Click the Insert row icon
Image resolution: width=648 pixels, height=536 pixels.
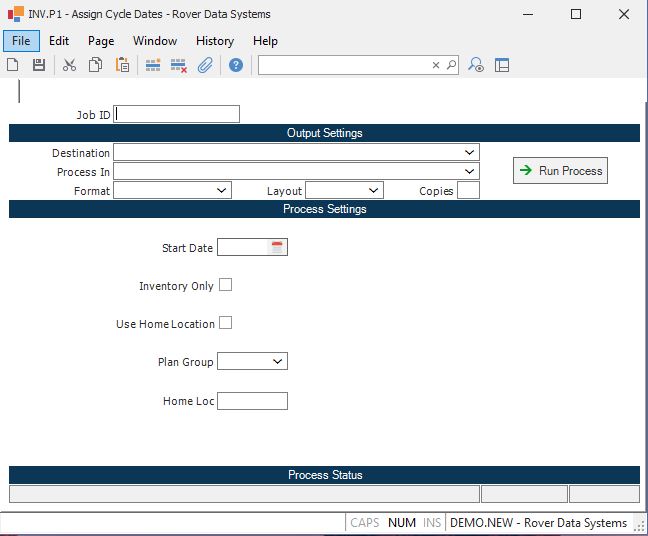(153, 65)
